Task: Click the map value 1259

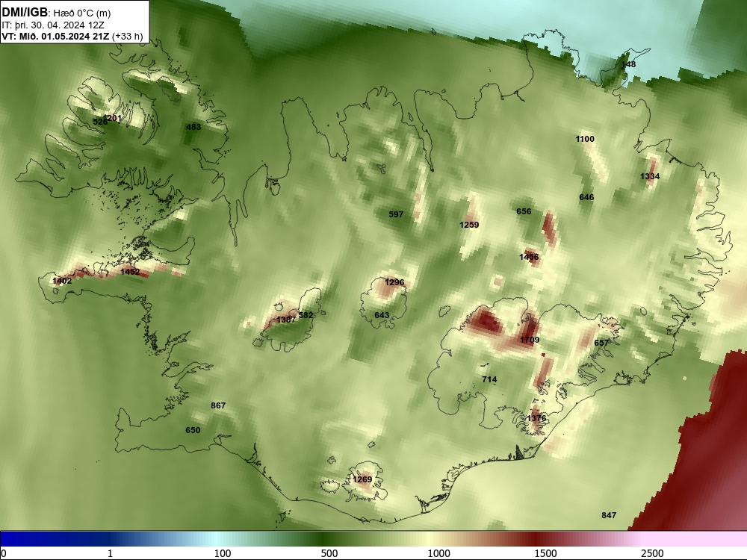Action: pyautogui.click(x=469, y=225)
